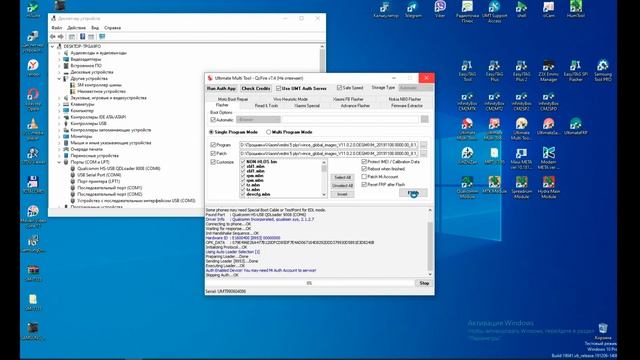
Task: Click the blue help icon in Device Manager toolbar
Action: pyautogui.click(x=82, y=37)
